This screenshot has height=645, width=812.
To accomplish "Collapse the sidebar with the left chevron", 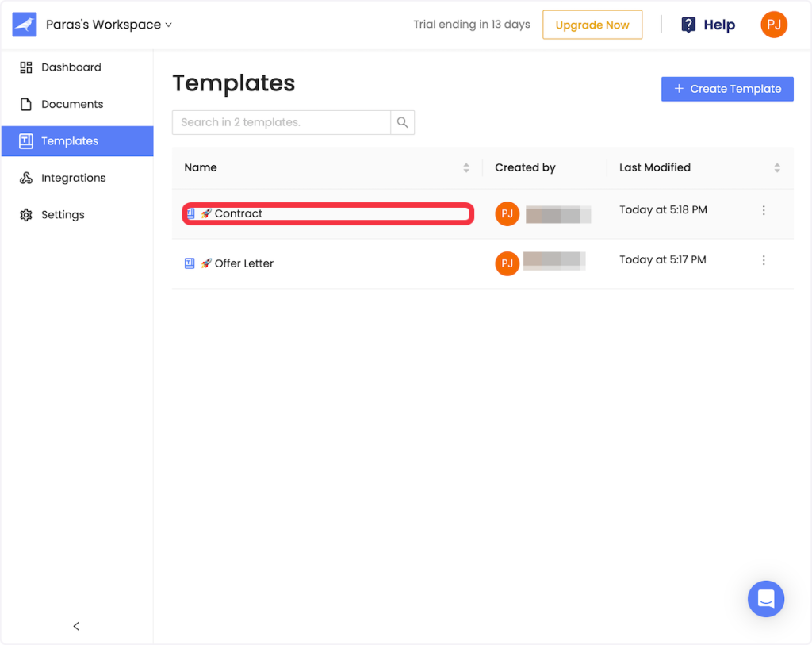I will [76, 626].
